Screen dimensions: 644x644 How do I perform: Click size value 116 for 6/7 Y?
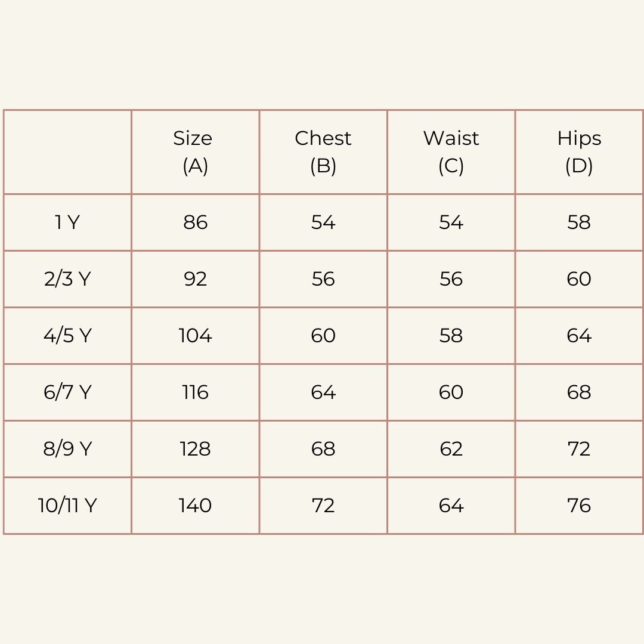[x=195, y=392]
